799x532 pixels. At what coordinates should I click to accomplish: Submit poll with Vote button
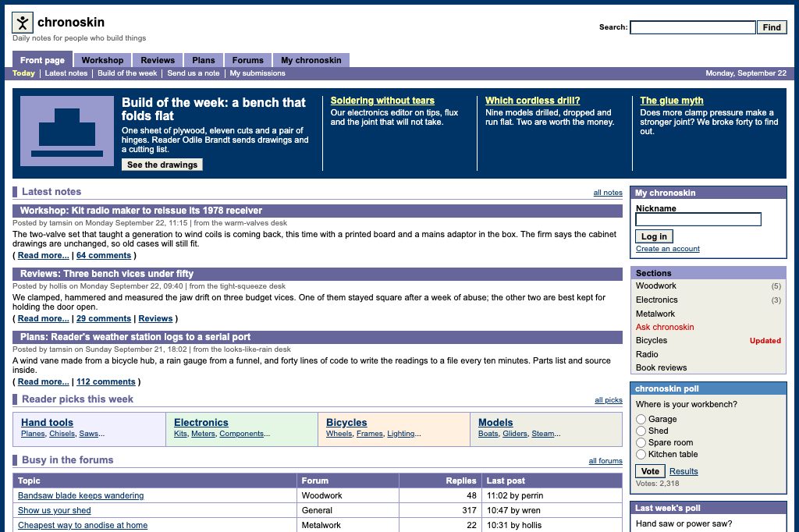tap(650, 471)
